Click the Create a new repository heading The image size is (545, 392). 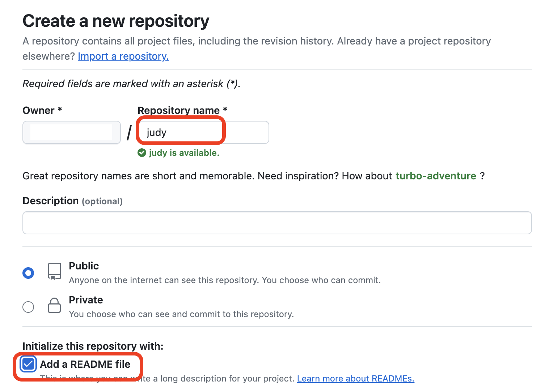click(x=116, y=21)
